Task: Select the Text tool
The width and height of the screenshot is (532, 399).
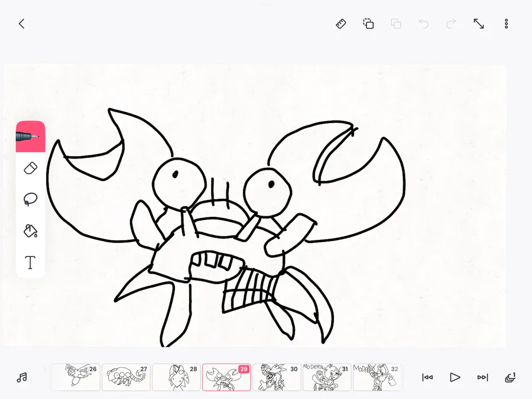Action: [x=31, y=262]
